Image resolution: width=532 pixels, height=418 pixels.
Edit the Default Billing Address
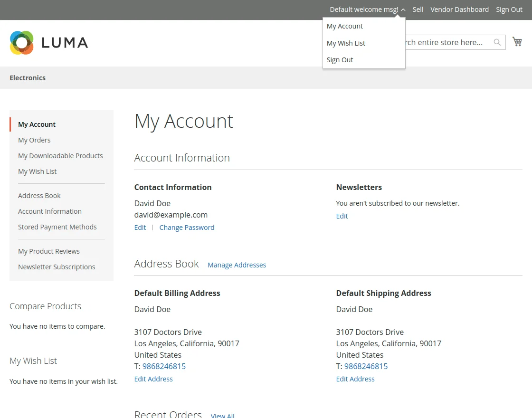(x=153, y=379)
